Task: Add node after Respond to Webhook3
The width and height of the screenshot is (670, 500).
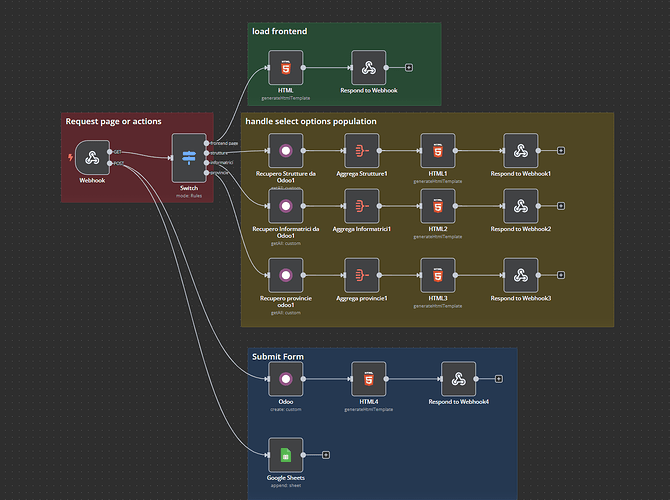Action: pyautogui.click(x=561, y=275)
